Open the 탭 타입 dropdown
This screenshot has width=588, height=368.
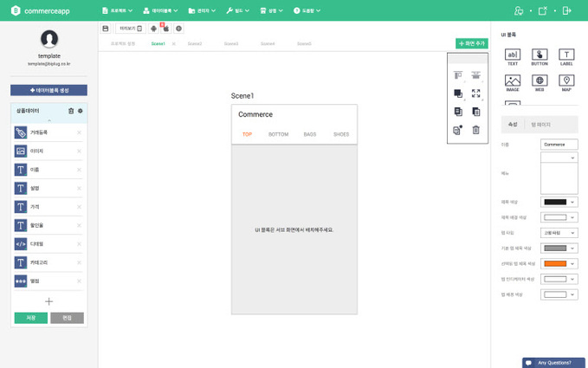[x=559, y=233]
